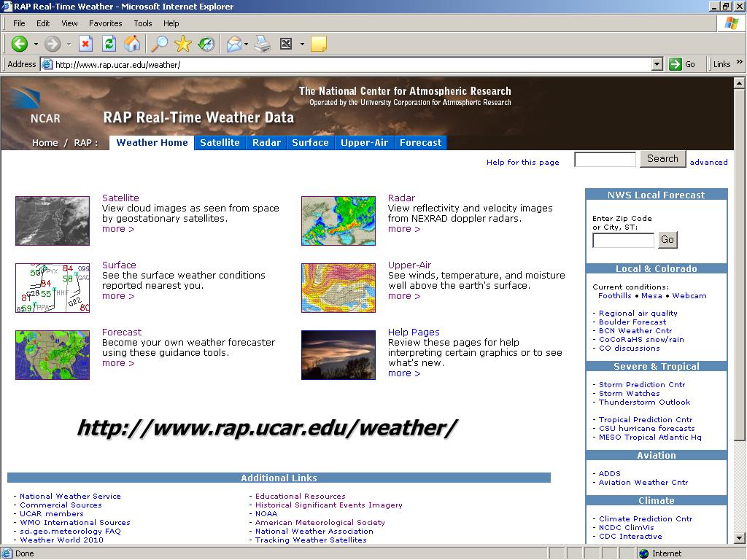
Task: Open the Help menu
Action: coord(171,23)
